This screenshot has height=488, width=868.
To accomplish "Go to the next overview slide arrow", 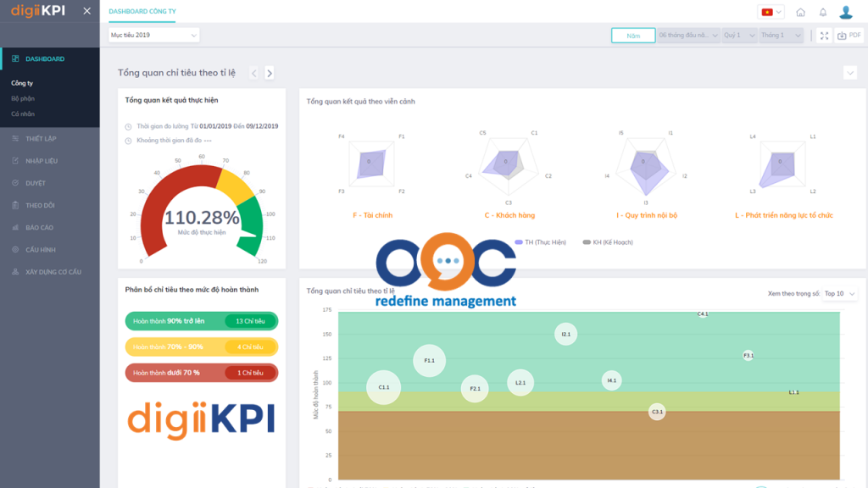I will 270,73.
